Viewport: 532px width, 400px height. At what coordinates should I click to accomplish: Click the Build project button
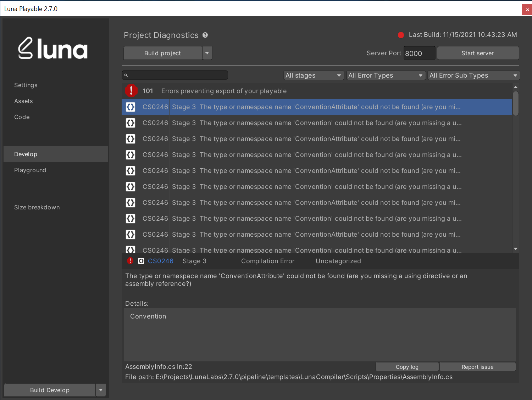(163, 53)
